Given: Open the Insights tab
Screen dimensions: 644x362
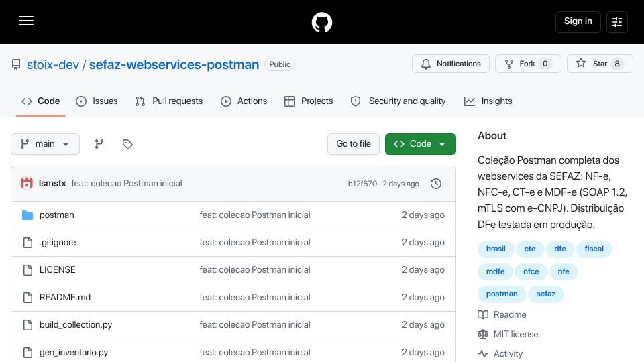Looking at the screenshot, I should pyautogui.click(x=488, y=101).
